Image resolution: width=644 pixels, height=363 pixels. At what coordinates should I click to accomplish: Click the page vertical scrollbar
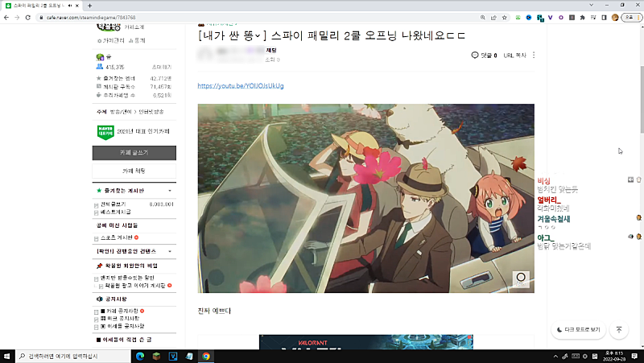coord(642,98)
